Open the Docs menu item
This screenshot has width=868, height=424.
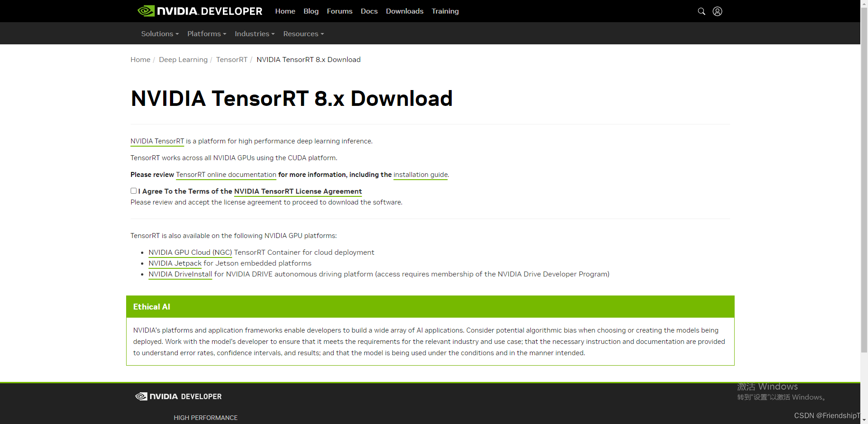click(x=369, y=11)
